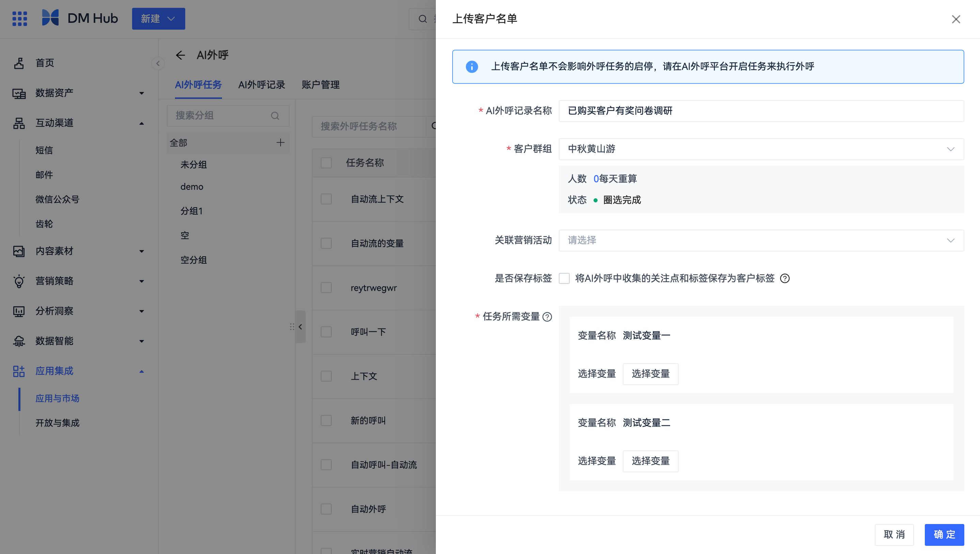This screenshot has width=980, height=554.
Task: Expand the 数据资产 menu
Action: tap(142, 93)
